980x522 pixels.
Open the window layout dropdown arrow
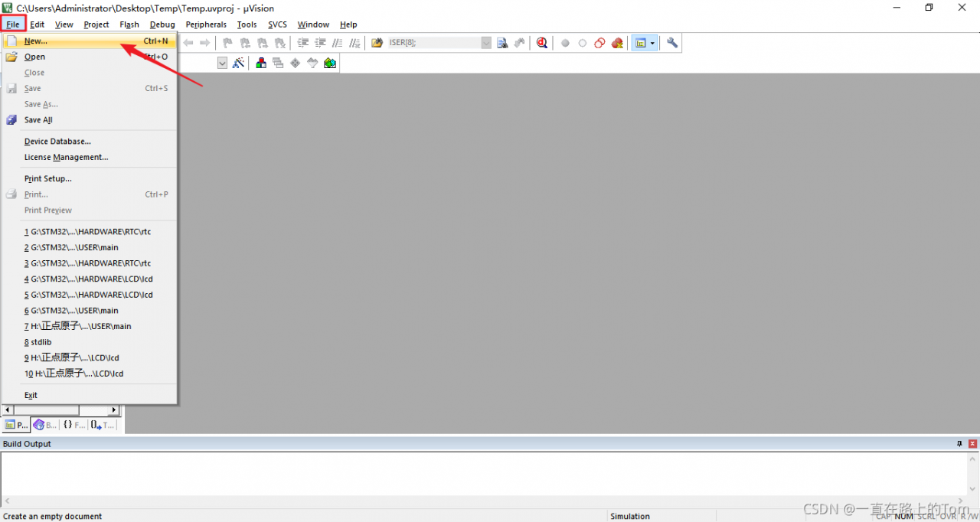pos(652,43)
